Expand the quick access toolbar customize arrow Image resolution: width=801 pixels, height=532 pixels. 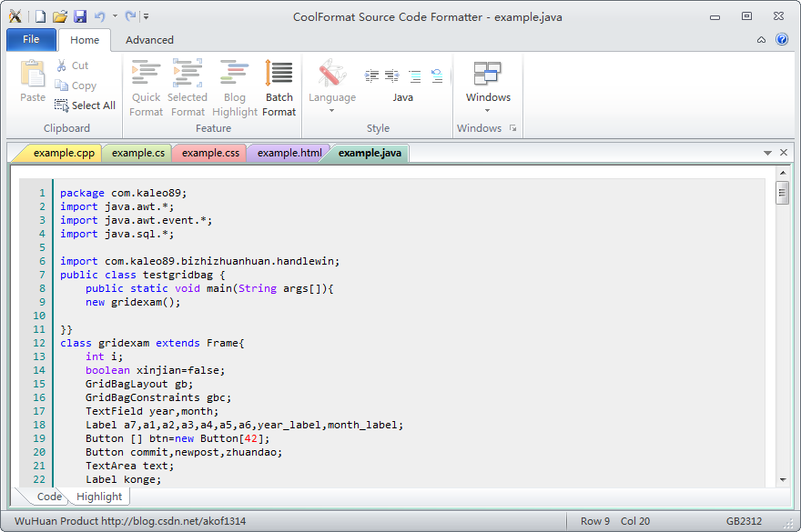pos(146,15)
